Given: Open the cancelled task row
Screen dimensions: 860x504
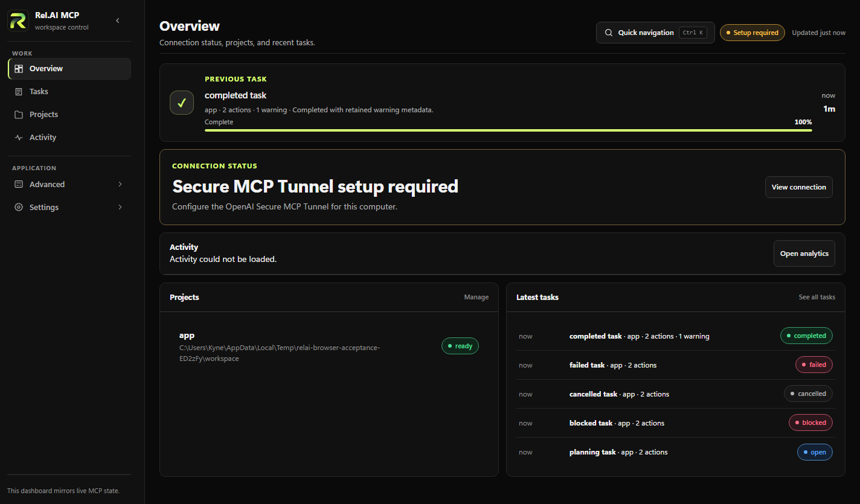Looking at the screenshot, I should pyautogui.click(x=676, y=394).
